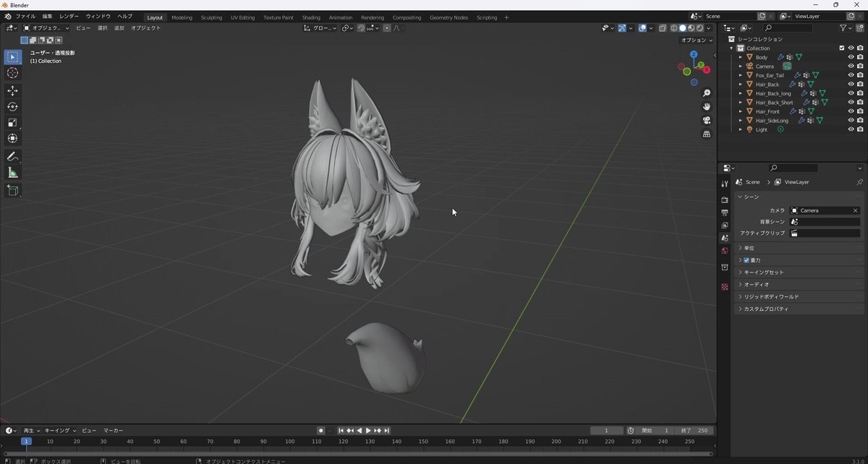Activate the Scale tool

[12, 123]
